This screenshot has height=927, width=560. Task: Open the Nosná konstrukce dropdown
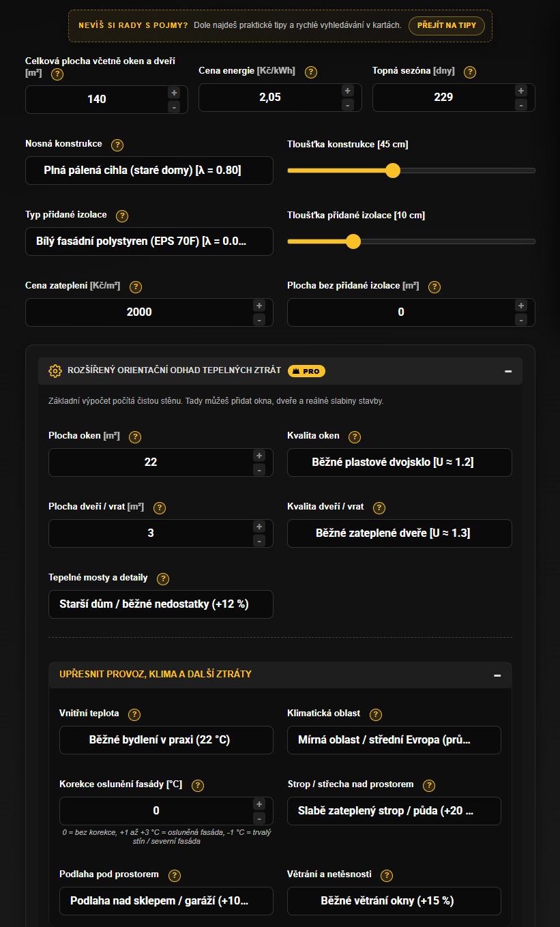(x=149, y=171)
